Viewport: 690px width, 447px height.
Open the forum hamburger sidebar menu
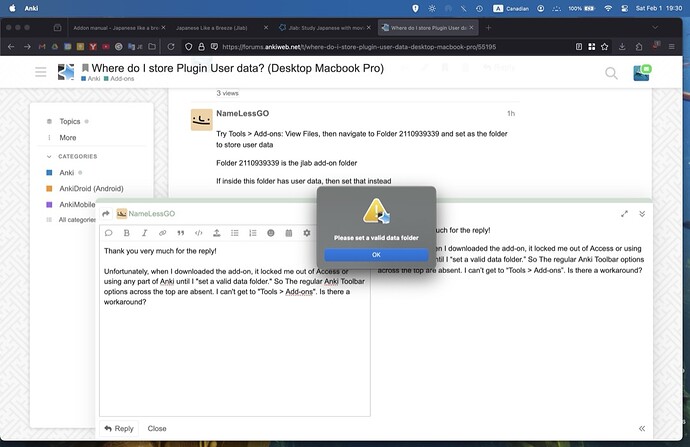(40, 72)
